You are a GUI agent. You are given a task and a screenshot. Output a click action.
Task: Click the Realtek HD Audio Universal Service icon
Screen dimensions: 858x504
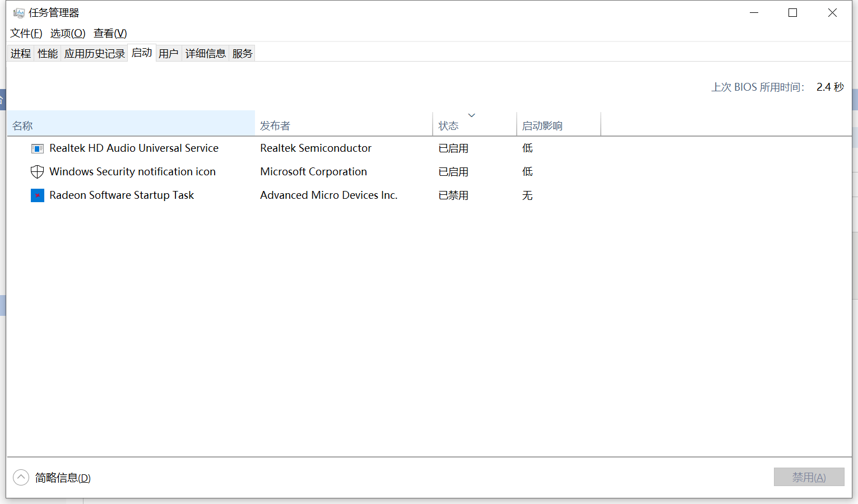pyautogui.click(x=37, y=148)
